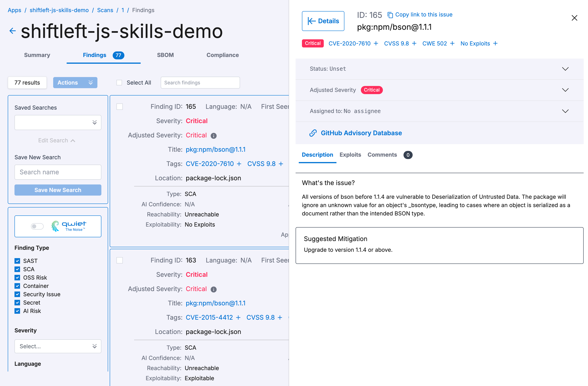Click plus icon after CVE-2020-7610 tag in finding 165
Viewport: 588px width, 386px height.
click(x=239, y=164)
